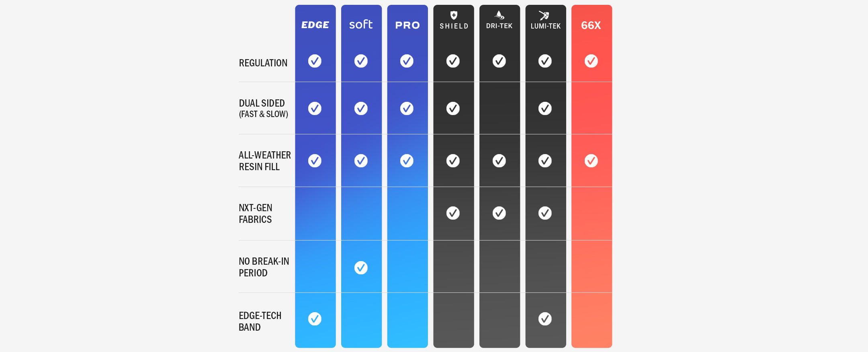Screen dimensions: 868x352
Task: Click the Edge-Tech Band checkmark under EDGE
Action: [x=315, y=319]
